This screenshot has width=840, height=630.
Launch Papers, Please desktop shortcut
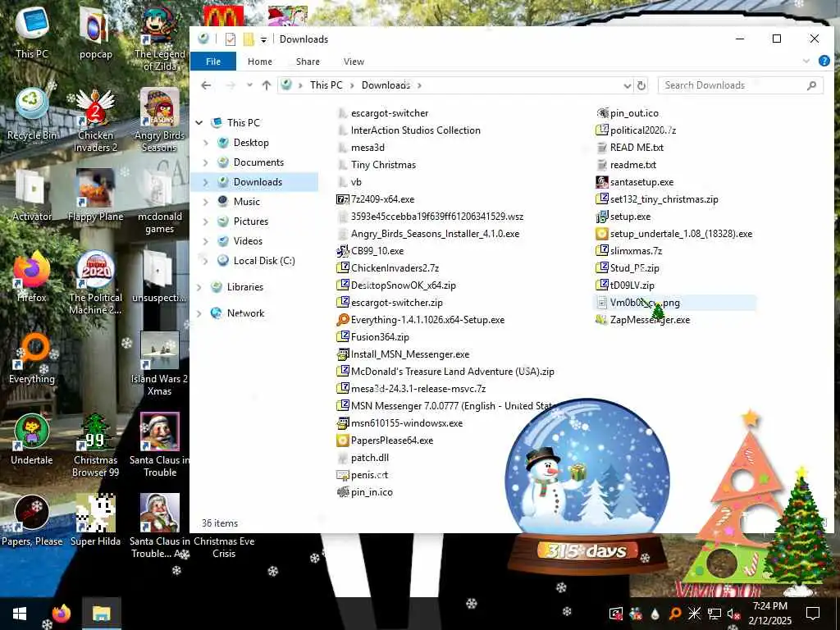click(x=32, y=521)
